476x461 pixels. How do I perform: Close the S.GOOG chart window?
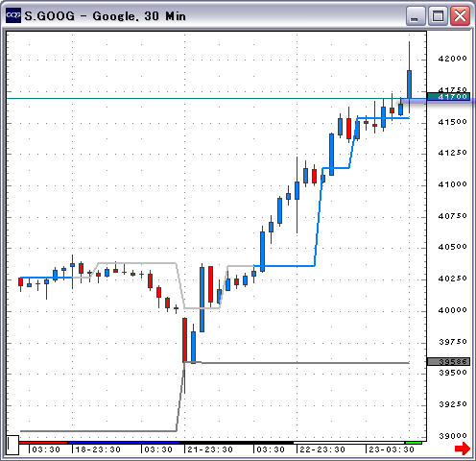click(x=460, y=15)
